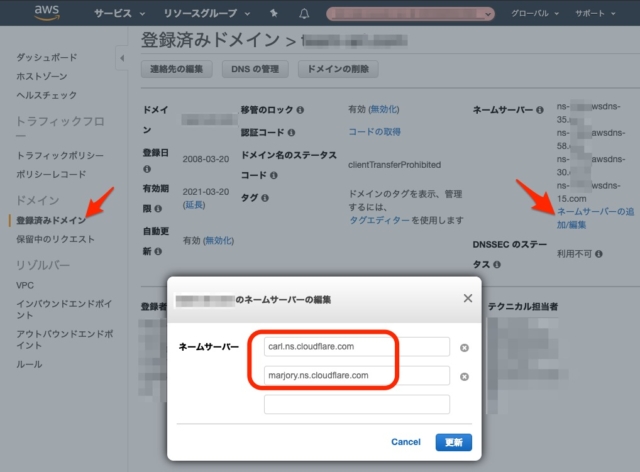Open アウトバウンドエンドポイント in sidebar
This screenshot has height=472, width=640.
click(64, 340)
